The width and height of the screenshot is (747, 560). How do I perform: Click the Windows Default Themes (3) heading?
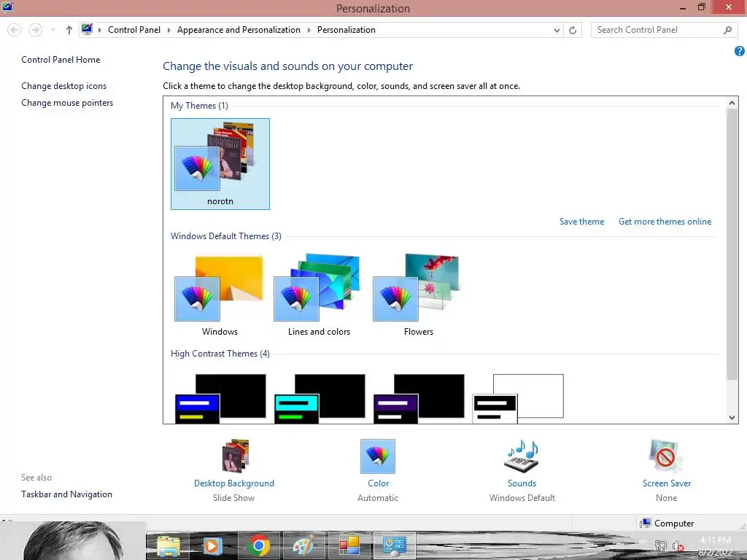(226, 236)
